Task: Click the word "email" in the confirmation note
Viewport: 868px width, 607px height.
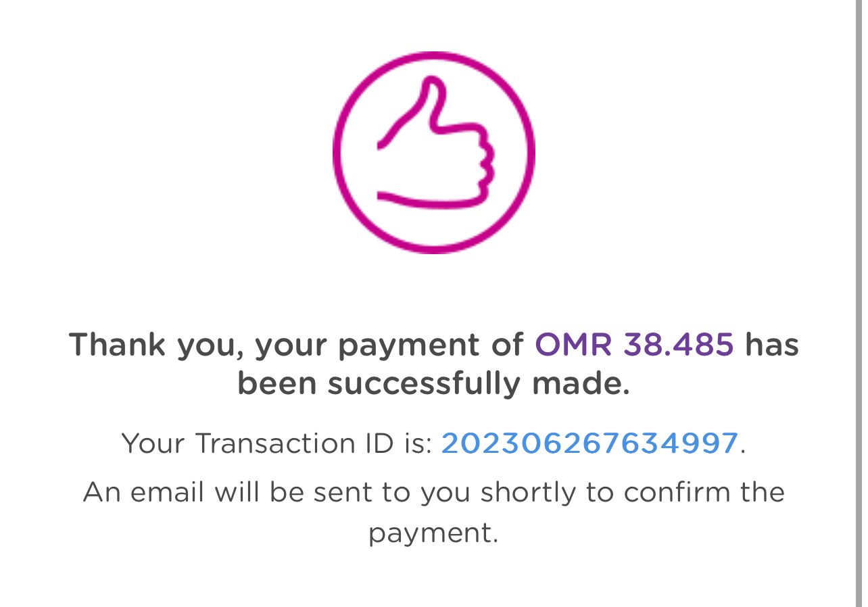Action: (167, 491)
